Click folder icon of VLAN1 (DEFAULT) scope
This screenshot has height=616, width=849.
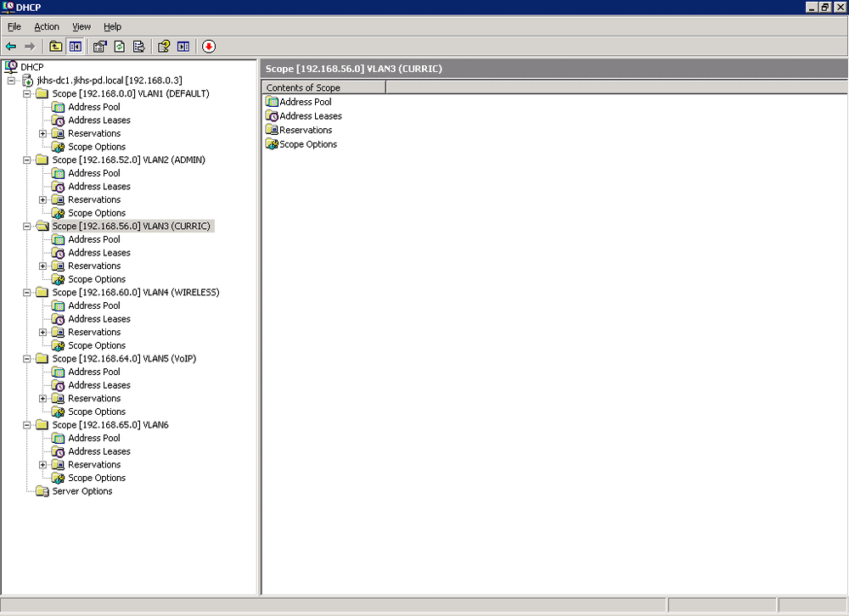click(x=42, y=93)
